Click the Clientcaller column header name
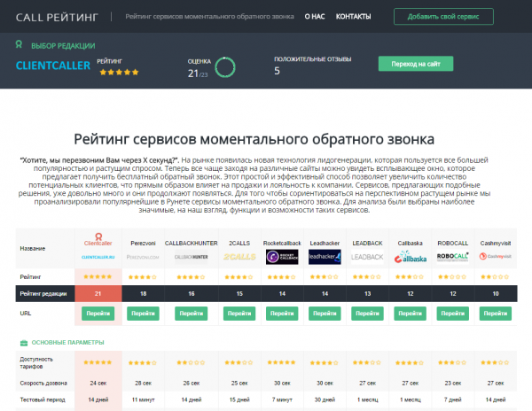The width and height of the screenshot is (532, 411). click(x=98, y=244)
